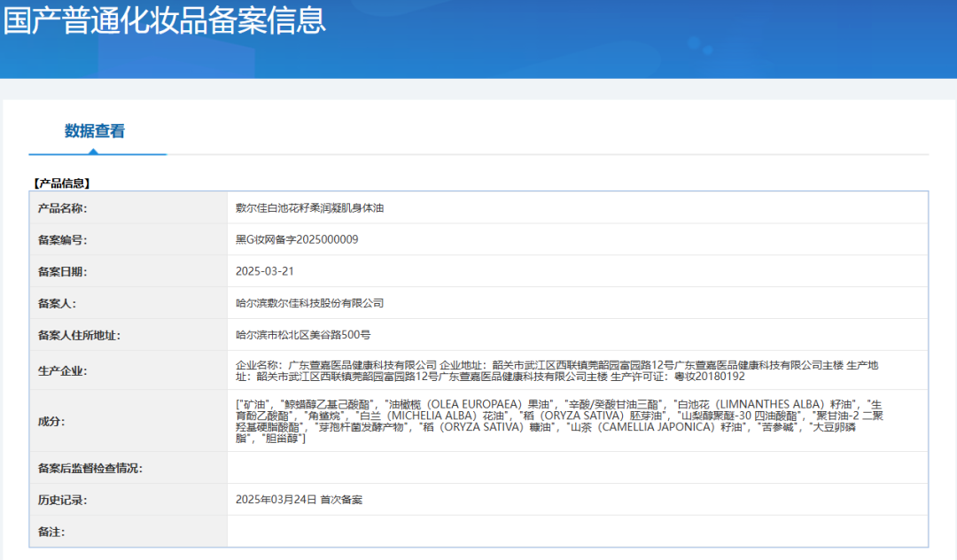
Task: Click the 备案后监督检查情况 row label
Action: [x=89, y=468]
